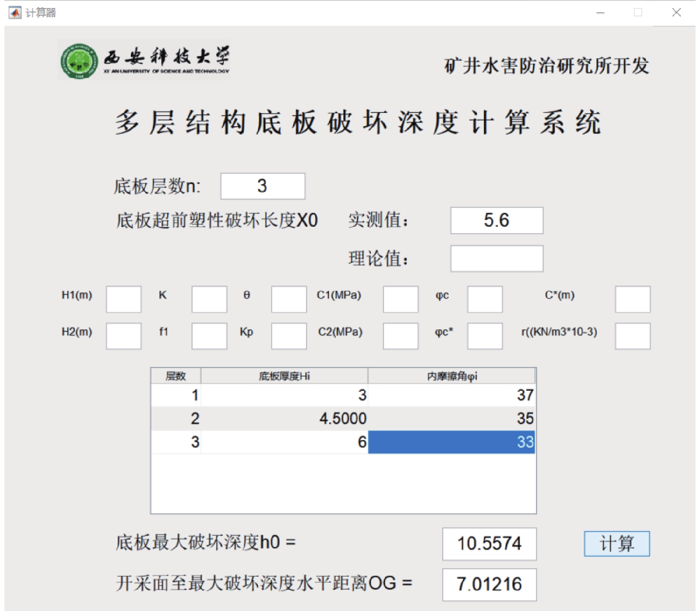Select the table cell containing 4.5000
This screenshot has height=611, width=700.
coord(284,418)
